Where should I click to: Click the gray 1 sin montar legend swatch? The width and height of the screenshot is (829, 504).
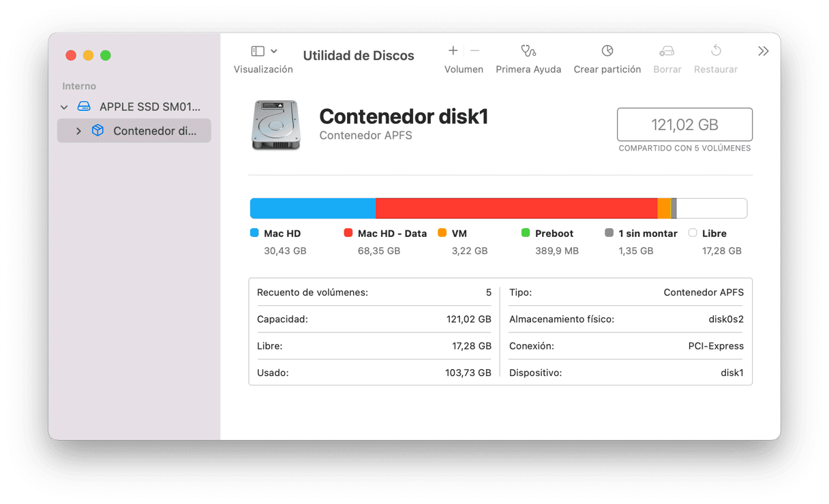coord(609,233)
